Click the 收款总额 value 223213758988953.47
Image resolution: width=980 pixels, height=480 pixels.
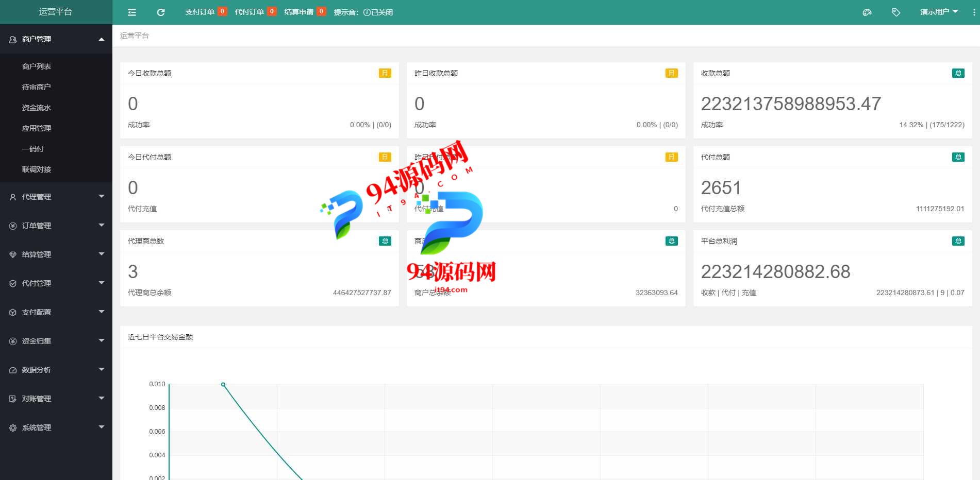tap(791, 104)
